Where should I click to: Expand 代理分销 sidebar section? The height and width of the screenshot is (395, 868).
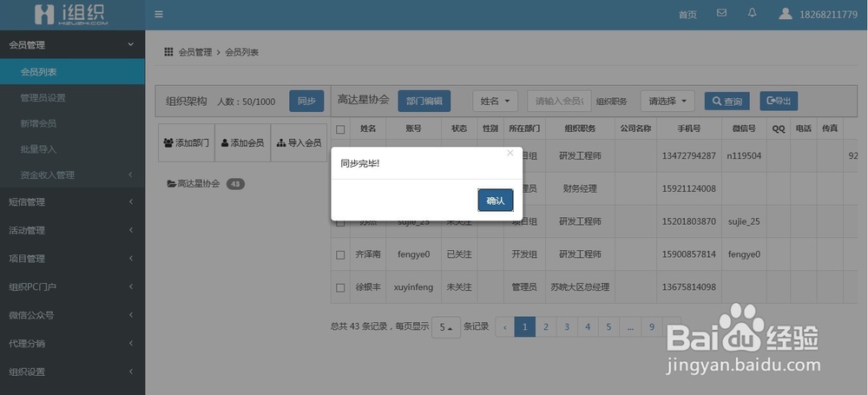click(x=72, y=344)
